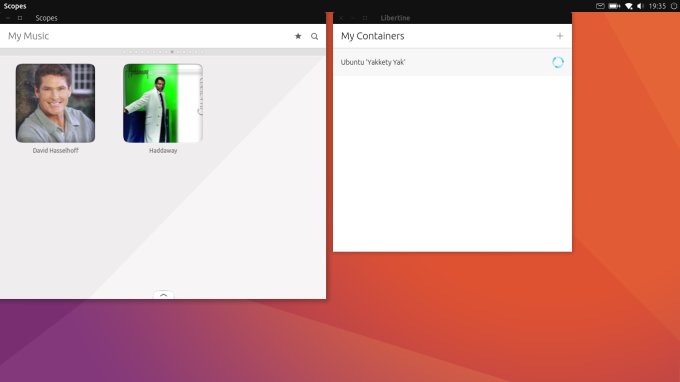This screenshot has height=382, width=680.
Task: Select the David Hasselhoff label
Action: pyautogui.click(x=56, y=150)
